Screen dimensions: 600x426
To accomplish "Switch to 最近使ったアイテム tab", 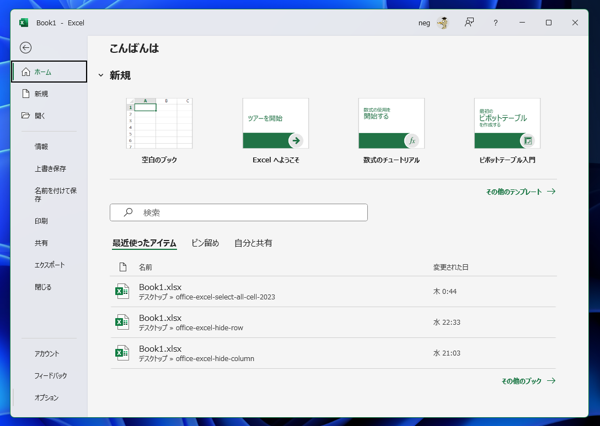I will click(144, 243).
